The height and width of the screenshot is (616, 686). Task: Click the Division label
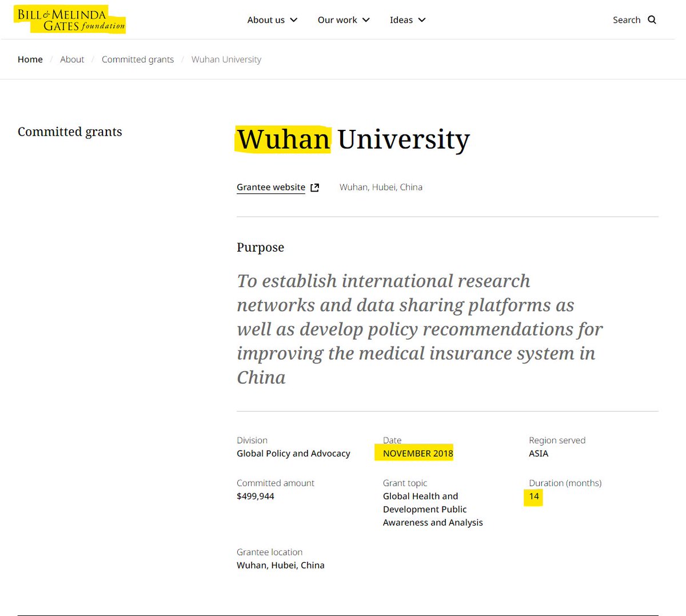252,440
